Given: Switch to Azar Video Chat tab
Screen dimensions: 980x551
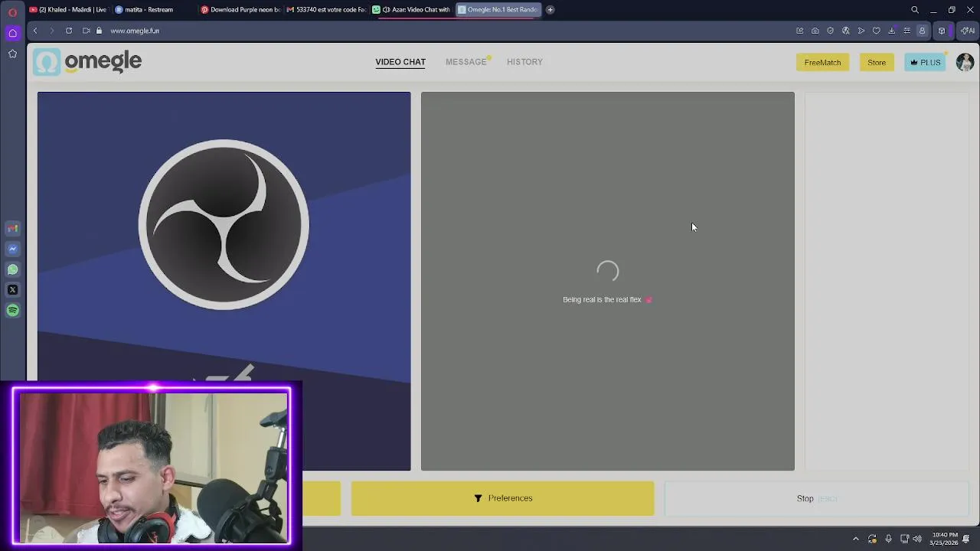Looking at the screenshot, I should 411,10.
